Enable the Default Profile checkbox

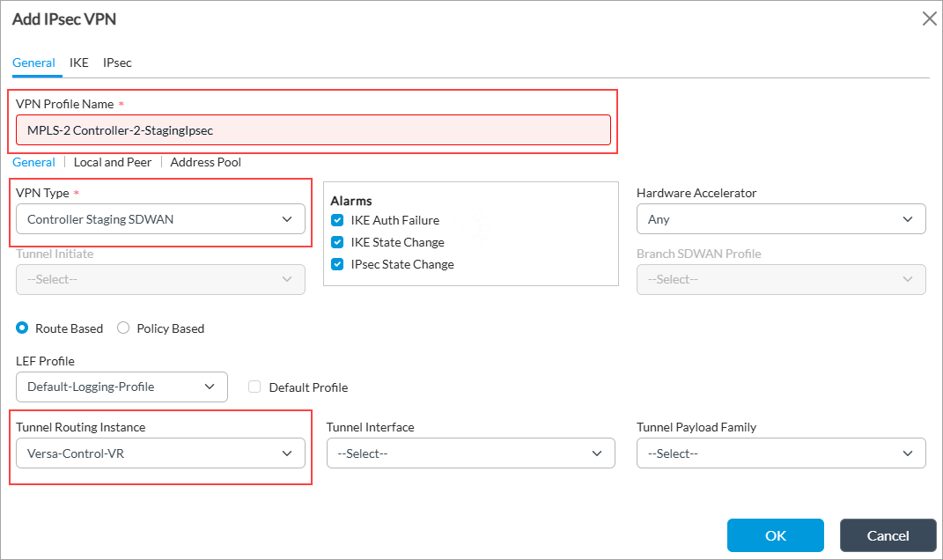click(254, 387)
